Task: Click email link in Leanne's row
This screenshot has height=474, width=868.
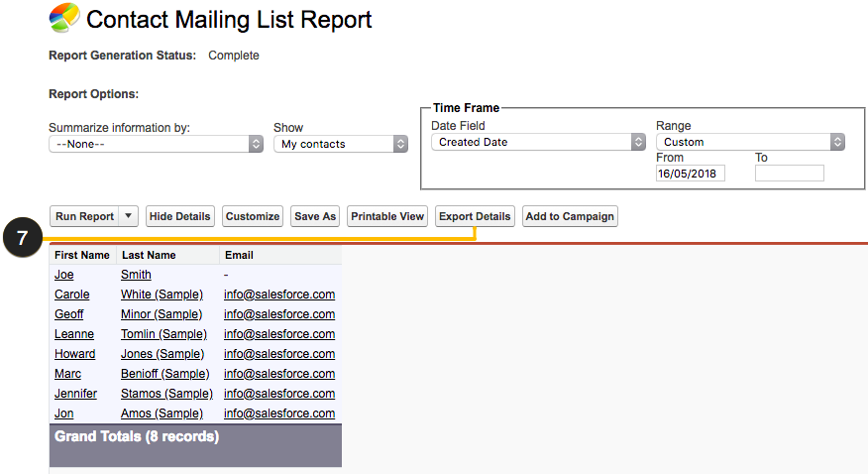Action: click(x=279, y=334)
